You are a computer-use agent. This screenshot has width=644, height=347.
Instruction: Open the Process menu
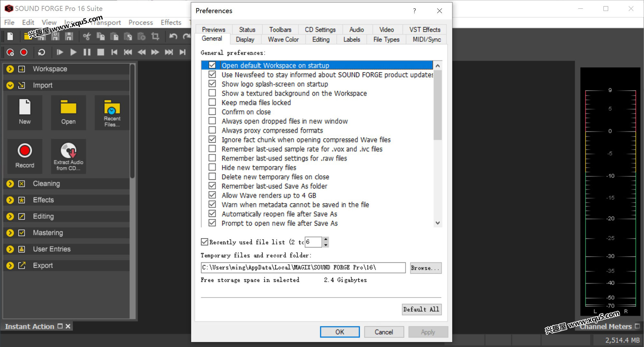(141, 23)
